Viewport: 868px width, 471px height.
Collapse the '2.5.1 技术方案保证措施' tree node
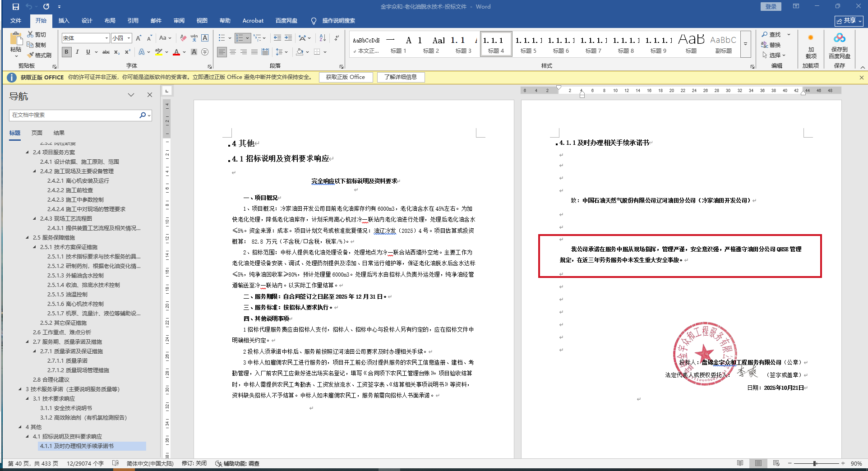click(x=35, y=247)
